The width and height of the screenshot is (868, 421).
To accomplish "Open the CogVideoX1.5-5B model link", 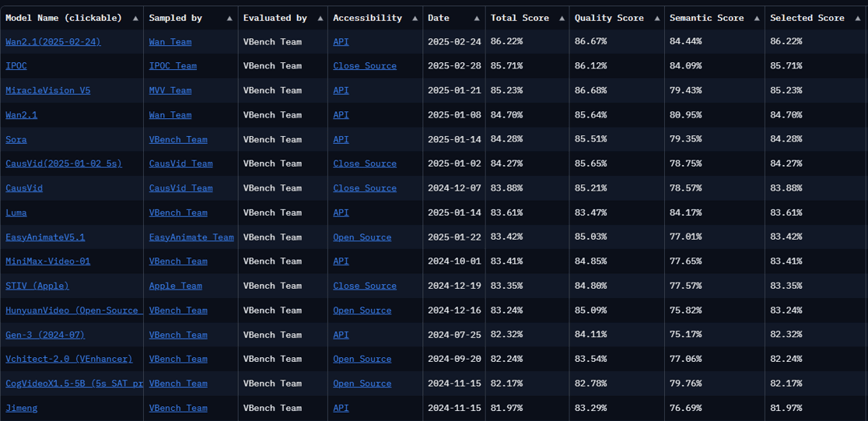I will coord(74,384).
